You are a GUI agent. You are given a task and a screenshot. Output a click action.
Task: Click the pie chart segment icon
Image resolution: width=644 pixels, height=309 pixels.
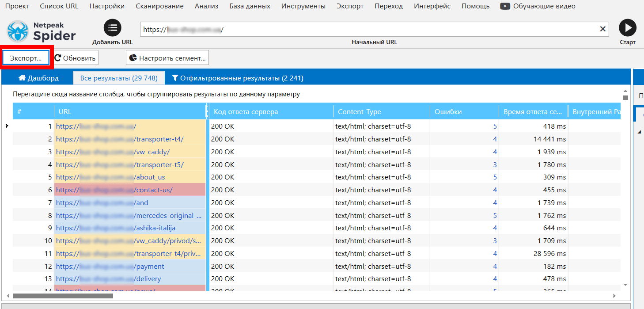click(x=133, y=58)
